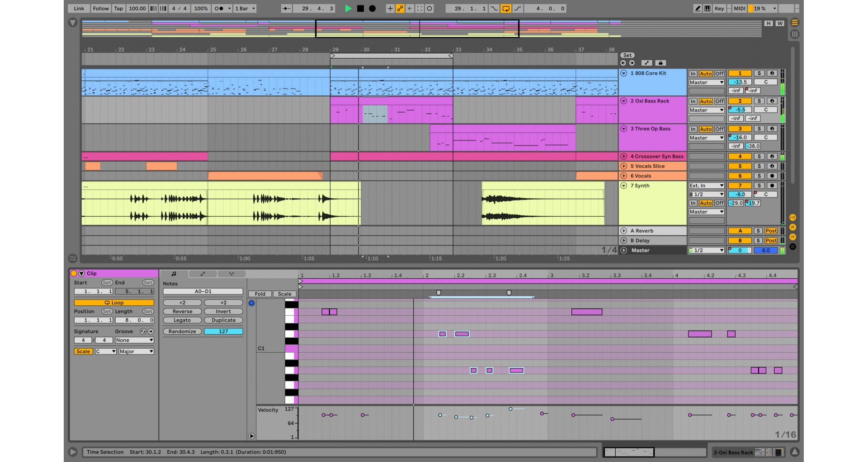This screenshot has height=462, width=868.
Task: Toggle the Key map mode switch
Action: pyautogui.click(x=719, y=9)
